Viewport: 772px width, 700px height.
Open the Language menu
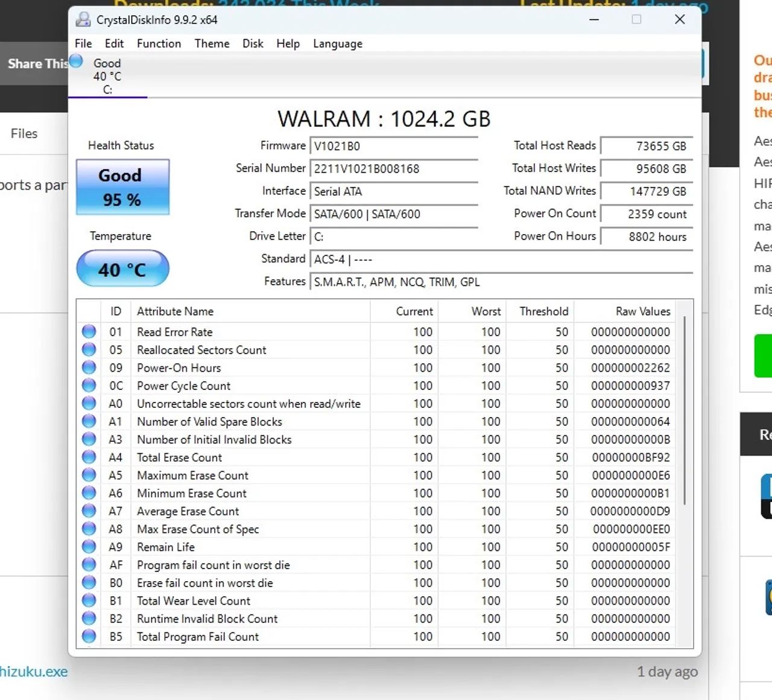point(337,43)
